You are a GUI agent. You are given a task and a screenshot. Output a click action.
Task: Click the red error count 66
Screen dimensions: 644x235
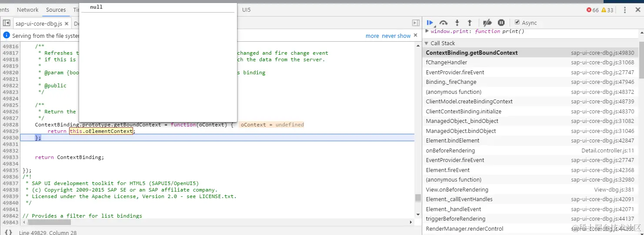point(592,10)
